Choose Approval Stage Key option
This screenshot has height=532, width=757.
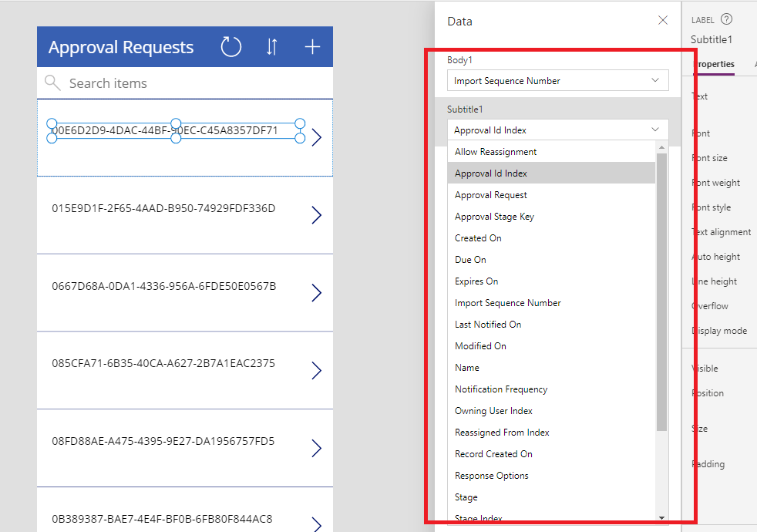pos(551,217)
